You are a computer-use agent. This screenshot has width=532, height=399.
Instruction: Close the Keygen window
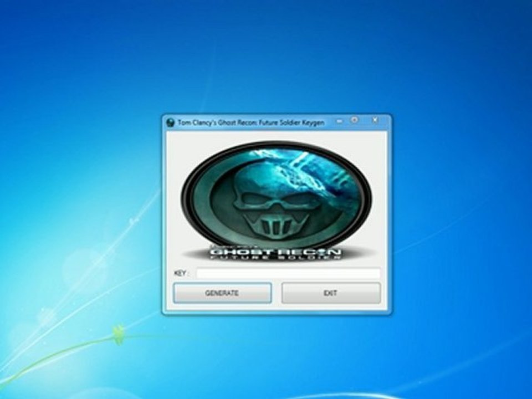(375, 120)
